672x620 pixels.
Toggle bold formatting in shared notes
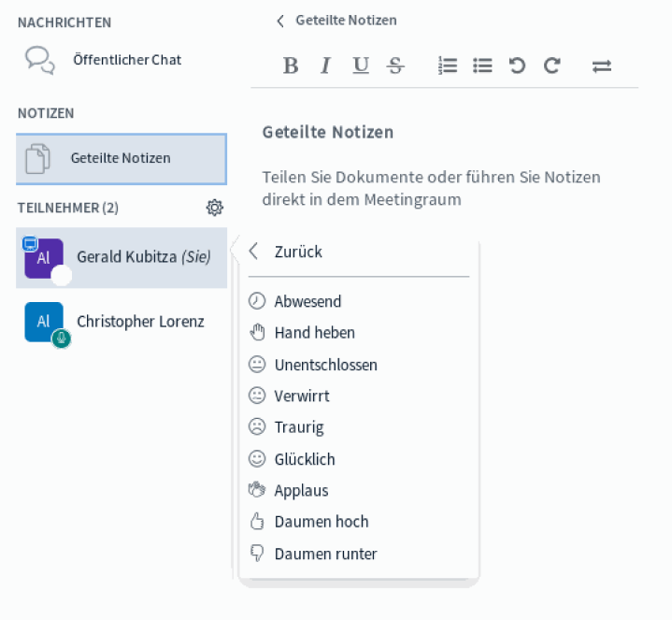pyautogui.click(x=291, y=65)
